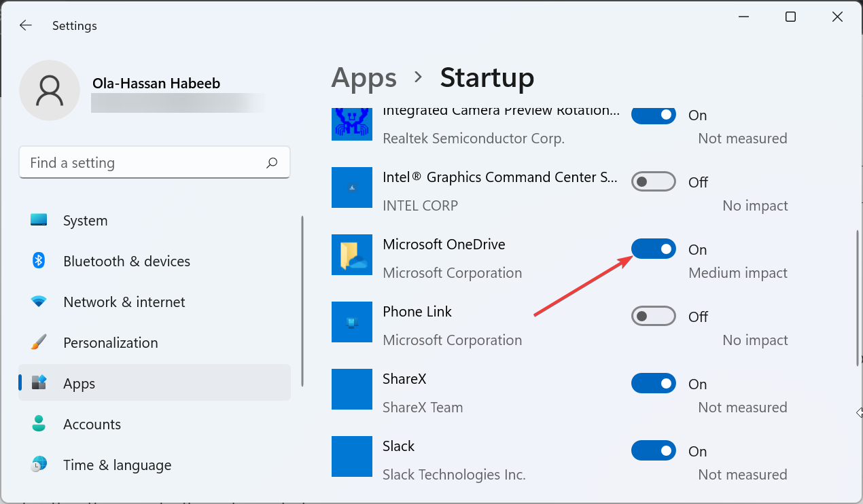Viewport: 863px width, 504px height.
Task: Click Microsoft OneDrive app name
Action: coord(444,245)
